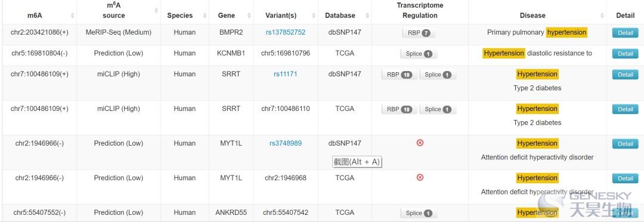Click RBP 19 badge in rs11171 row
The width and height of the screenshot is (644, 222).
399,75
